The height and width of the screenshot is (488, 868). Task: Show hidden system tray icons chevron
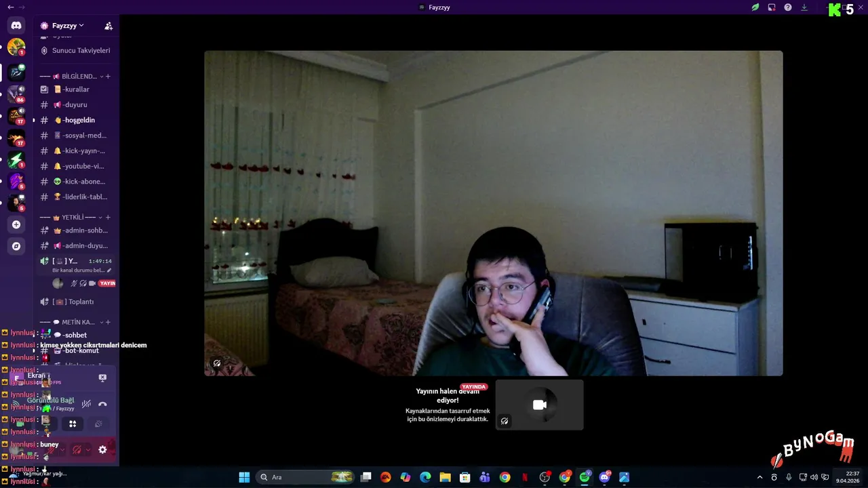(x=759, y=477)
